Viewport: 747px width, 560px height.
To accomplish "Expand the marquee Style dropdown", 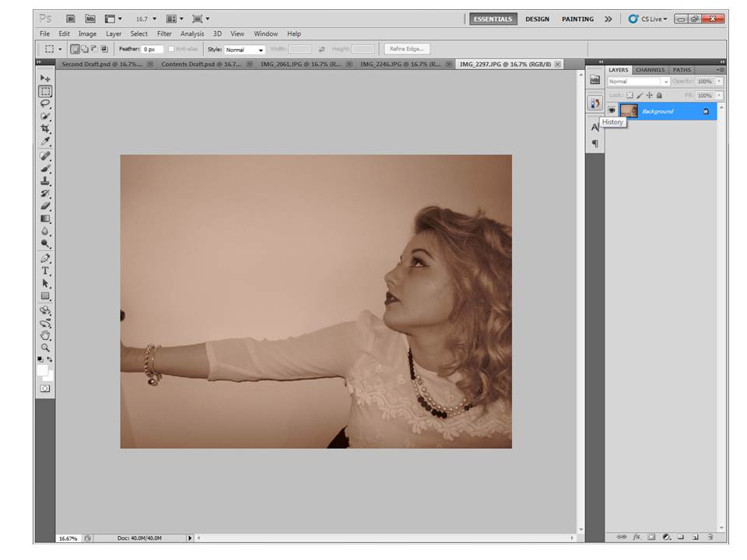I will tap(244, 50).
